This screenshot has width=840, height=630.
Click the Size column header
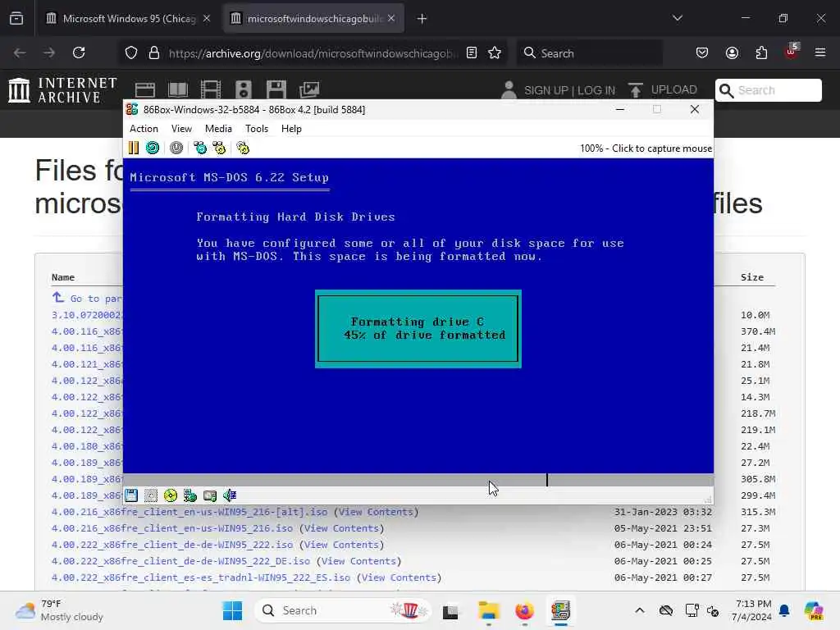(751, 277)
